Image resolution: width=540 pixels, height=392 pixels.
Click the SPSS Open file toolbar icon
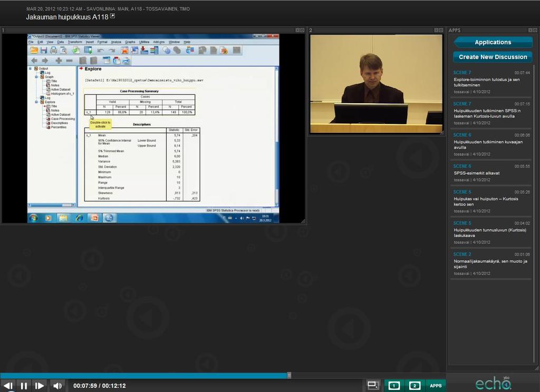click(34, 51)
